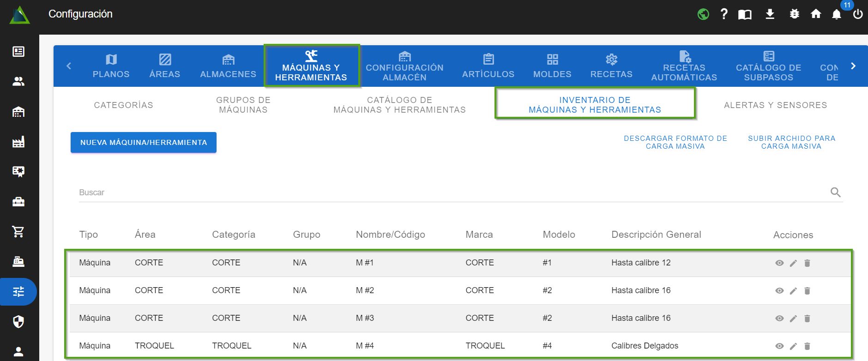Viewport: 868px width, 361px height.
Task: Edit machine M #2 with pencil icon
Action: point(793,291)
